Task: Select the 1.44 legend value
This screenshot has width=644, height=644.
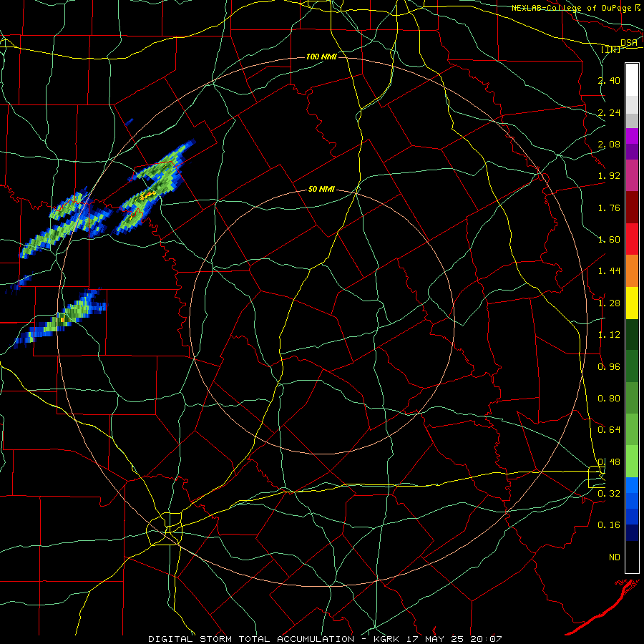Action: click(609, 271)
